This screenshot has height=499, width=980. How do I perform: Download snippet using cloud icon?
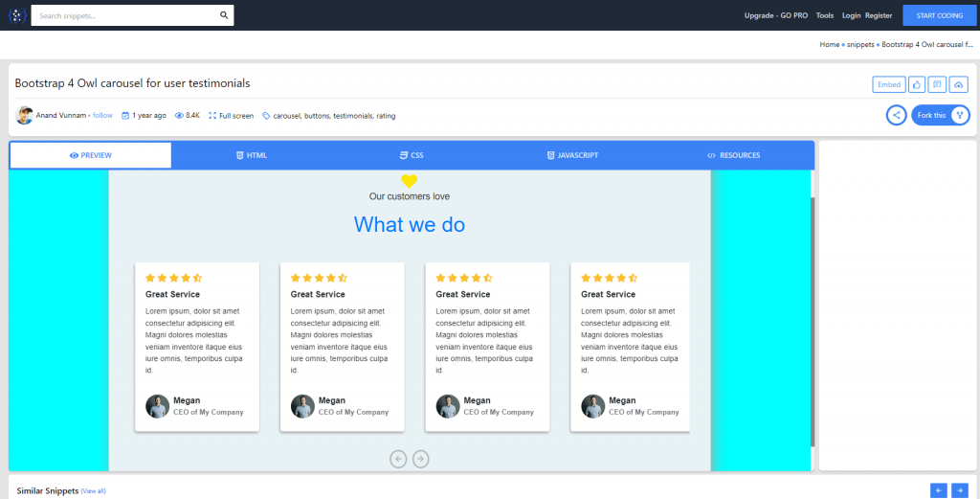pos(959,84)
